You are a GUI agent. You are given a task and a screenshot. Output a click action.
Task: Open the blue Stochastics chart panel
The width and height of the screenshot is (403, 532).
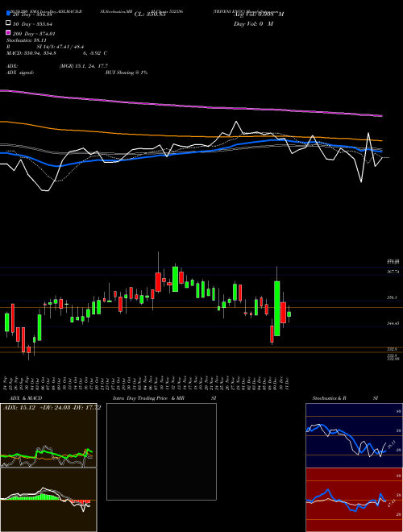point(354,435)
